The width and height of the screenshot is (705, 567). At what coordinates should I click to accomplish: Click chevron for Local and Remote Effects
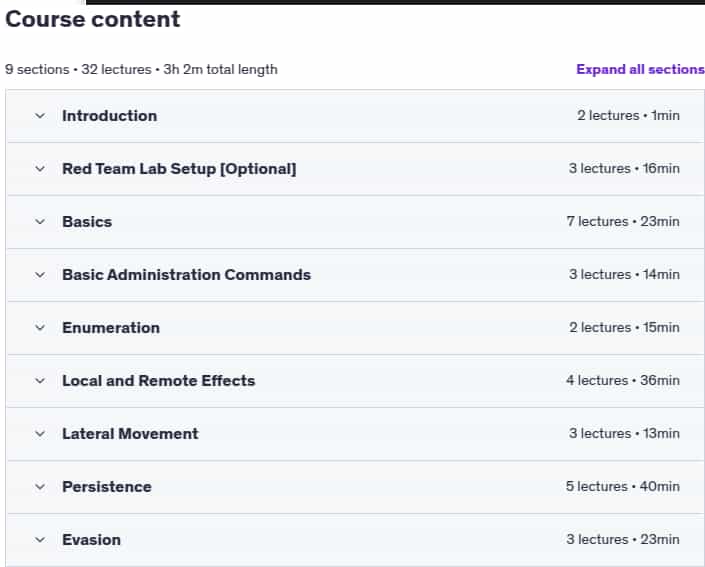[40, 381]
